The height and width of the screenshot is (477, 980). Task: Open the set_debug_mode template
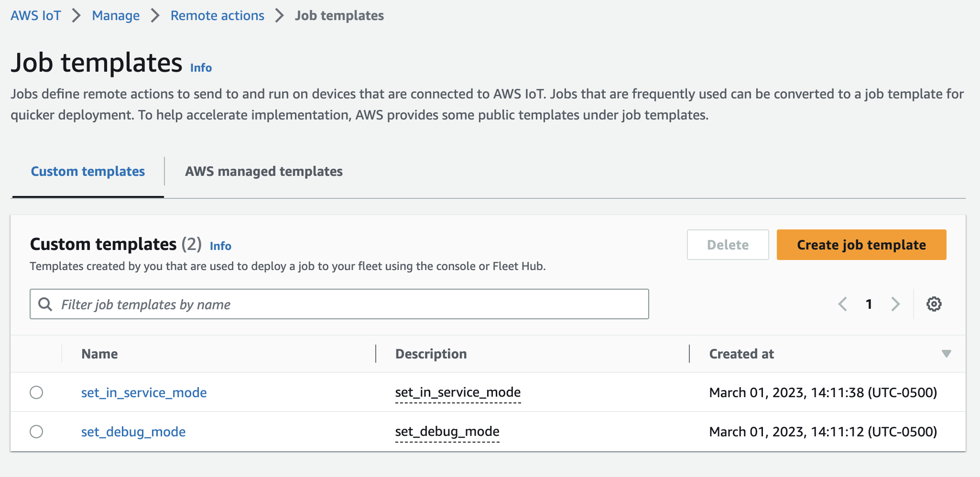point(133,432)
